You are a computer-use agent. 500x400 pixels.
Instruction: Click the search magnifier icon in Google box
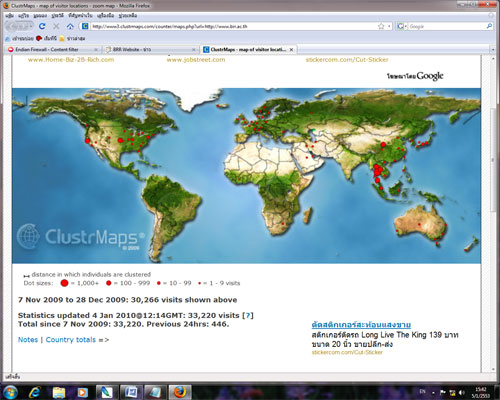click(489, 26)
